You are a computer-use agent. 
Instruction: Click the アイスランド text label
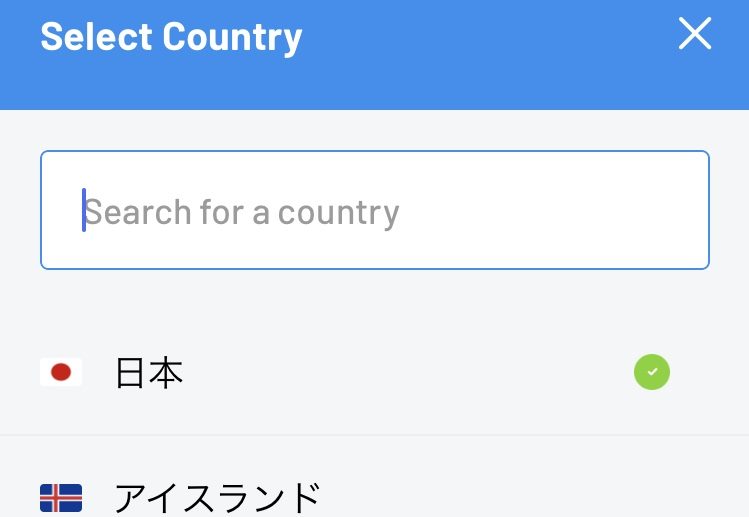click(217, 498)
